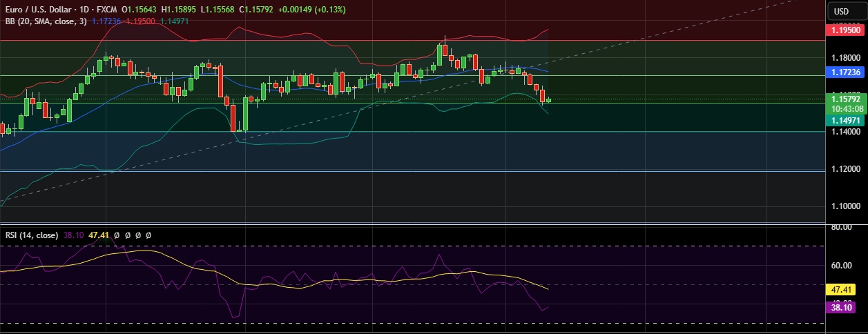
Task: Click the red BB upper value 1.19500 in legend
Action: pos(139,21)
